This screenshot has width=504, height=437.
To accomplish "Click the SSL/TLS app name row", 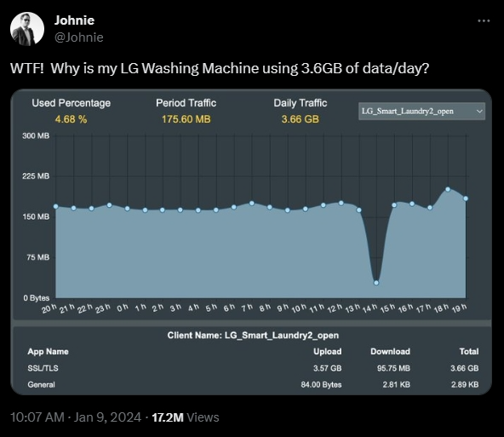I will click(x=253, y=368).
